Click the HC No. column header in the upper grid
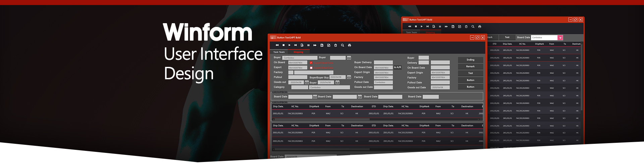Image resolution: width=644 pixels, height=168 pixels. (x=295, y=107)
